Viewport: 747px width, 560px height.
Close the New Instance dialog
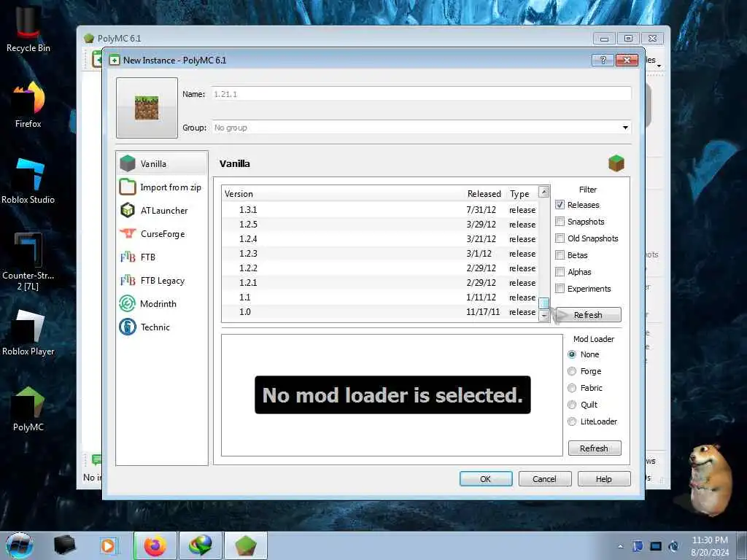627,60
